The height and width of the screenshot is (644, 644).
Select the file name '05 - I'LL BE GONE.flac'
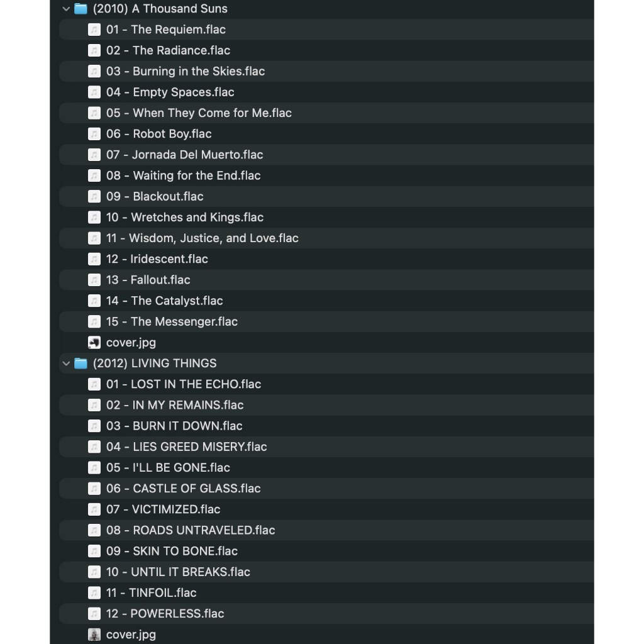(168, 468)
